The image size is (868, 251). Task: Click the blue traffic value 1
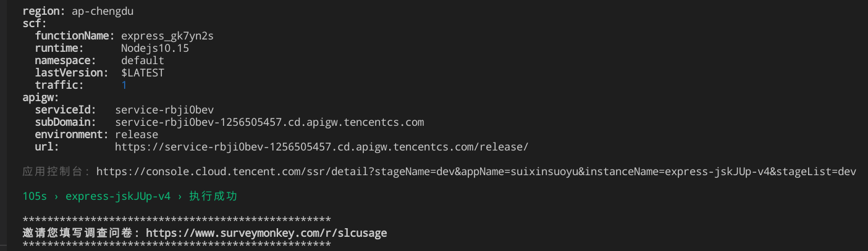tap(124, 85)
